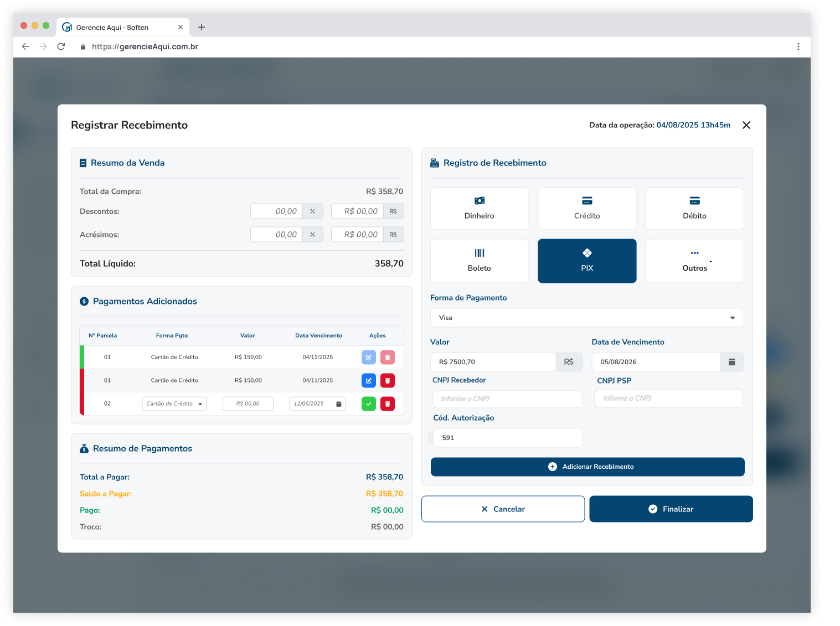Open the browser three-dot menu
Viewport: 840px width, 626px height.
(798, 46)
